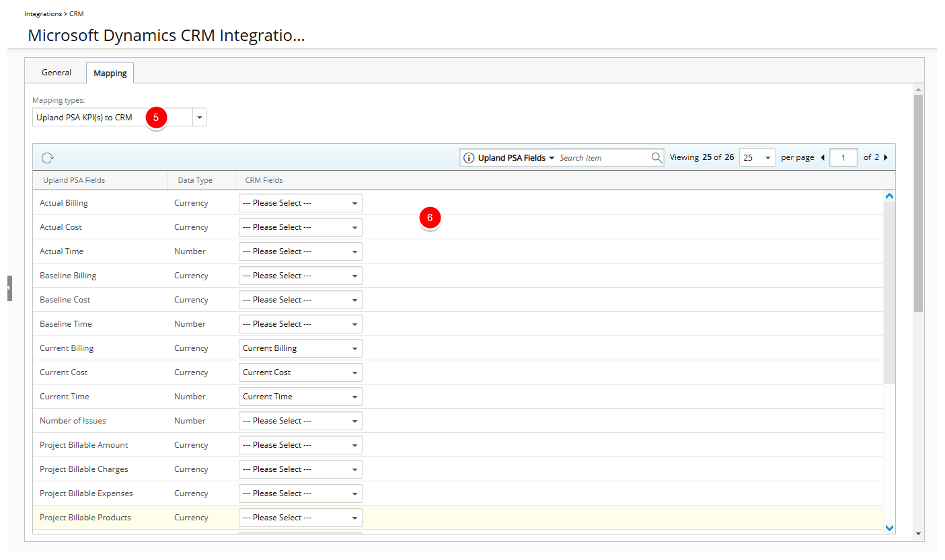Click the outer scrollbar down arrow
Viewport: 945px width, 560px height.
click(x=919, y=534)
